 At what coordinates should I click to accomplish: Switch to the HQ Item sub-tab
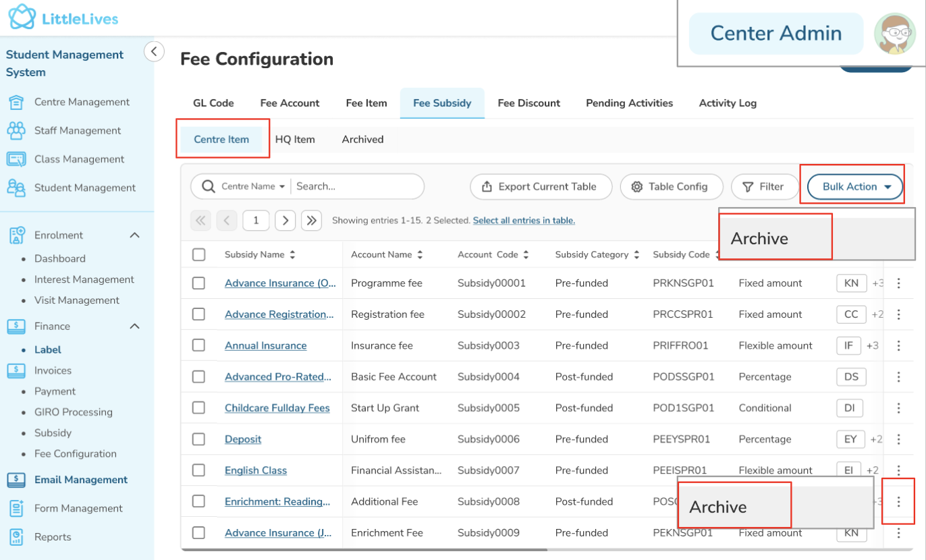(x=295, y=140)
